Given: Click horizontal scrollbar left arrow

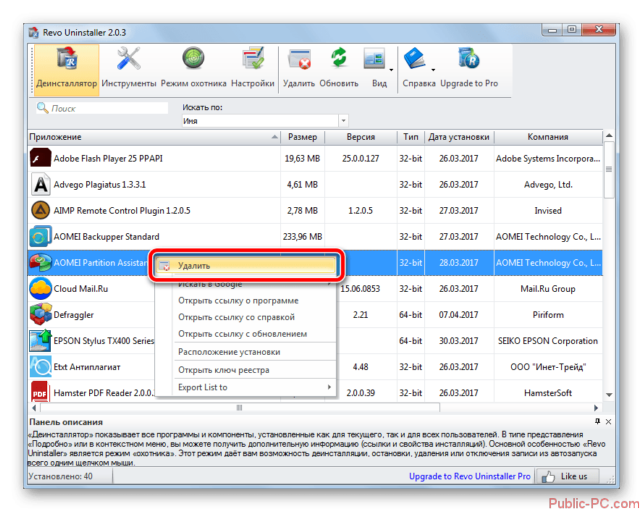Looking at the screenshot, I should pos(34,408).
